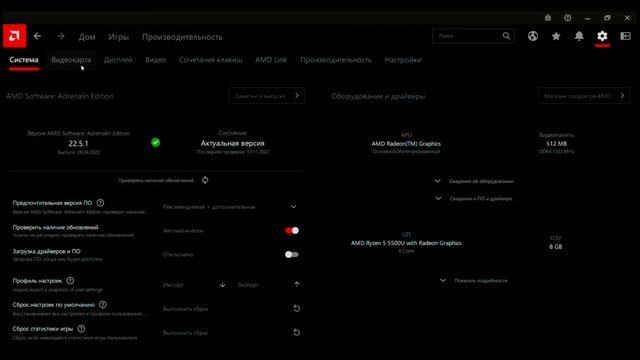Click Выполнить сброс for game statistics
This screenshot has height=360, width=640.
186,333
